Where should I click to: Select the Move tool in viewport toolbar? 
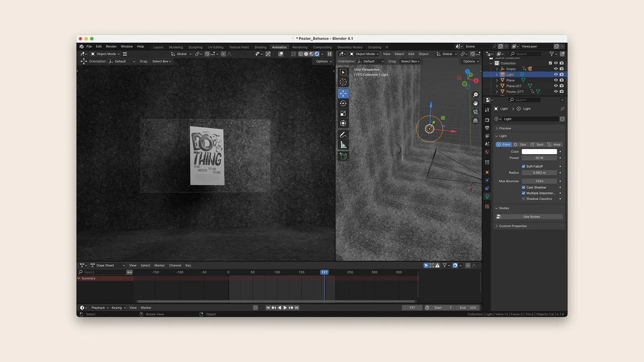click(x=343, y=94)
